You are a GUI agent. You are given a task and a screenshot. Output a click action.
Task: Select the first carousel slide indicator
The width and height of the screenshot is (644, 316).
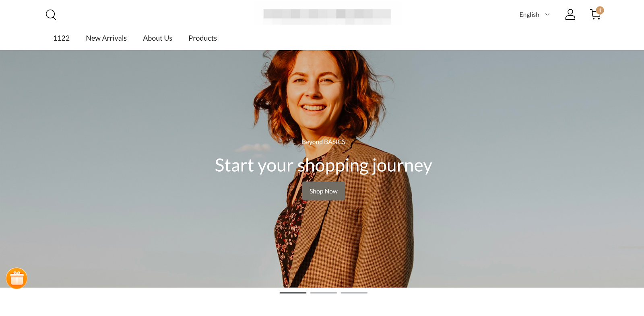pyautogui.click(x=293, y=293)
